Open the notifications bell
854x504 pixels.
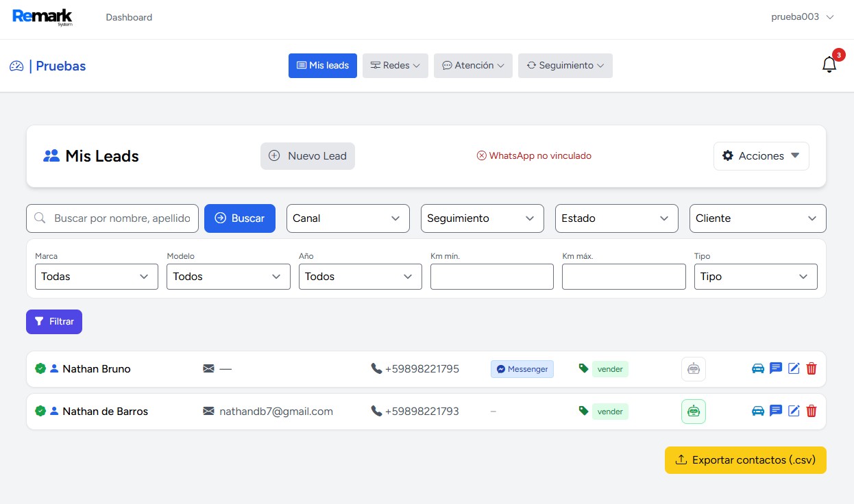click(x=829, y=63)
